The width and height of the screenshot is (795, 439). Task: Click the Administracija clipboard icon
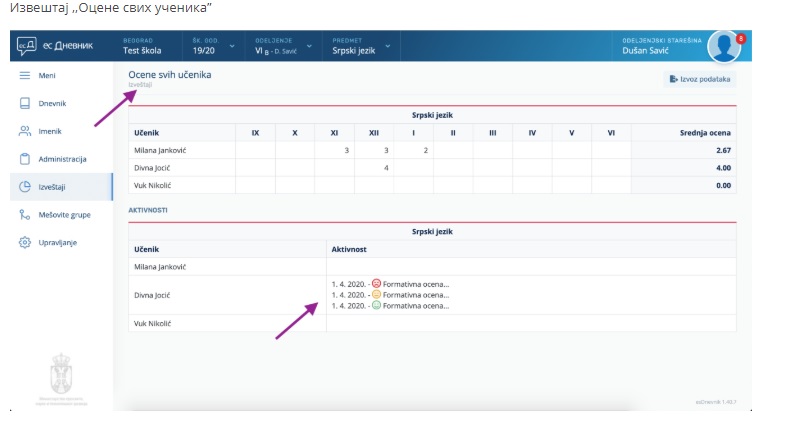tap(24, 159)
